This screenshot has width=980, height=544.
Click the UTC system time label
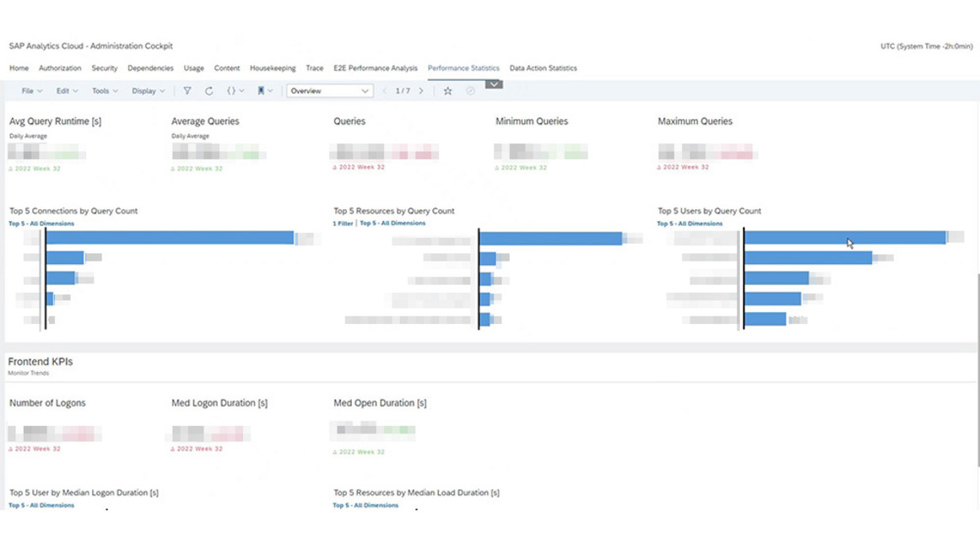(x=926, y=46)
